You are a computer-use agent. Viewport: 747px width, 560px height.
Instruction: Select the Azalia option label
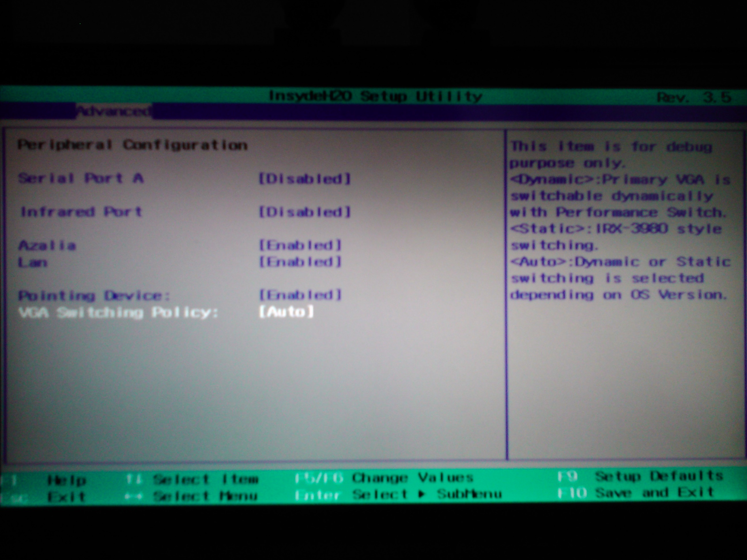click(47, 245)
